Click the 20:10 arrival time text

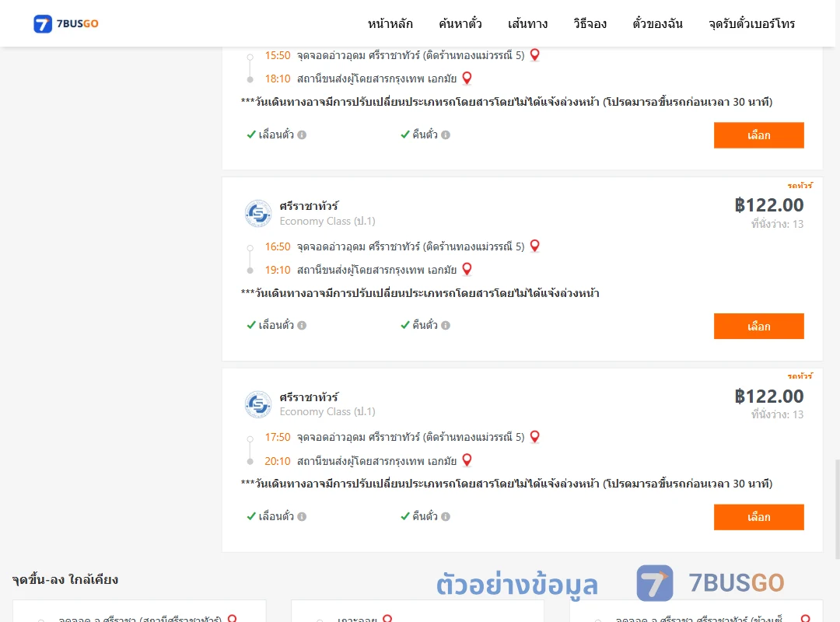278,461
